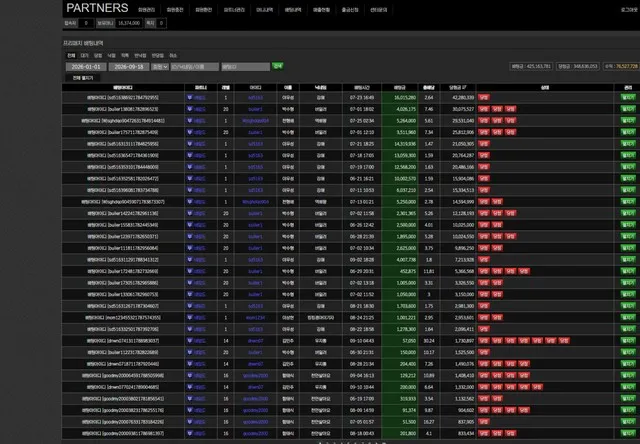The width and height of the screenshot is (640, 444).
Task: Click the expand-all button under the date fields
Action: pyautogui.click(x=83, y=78)
